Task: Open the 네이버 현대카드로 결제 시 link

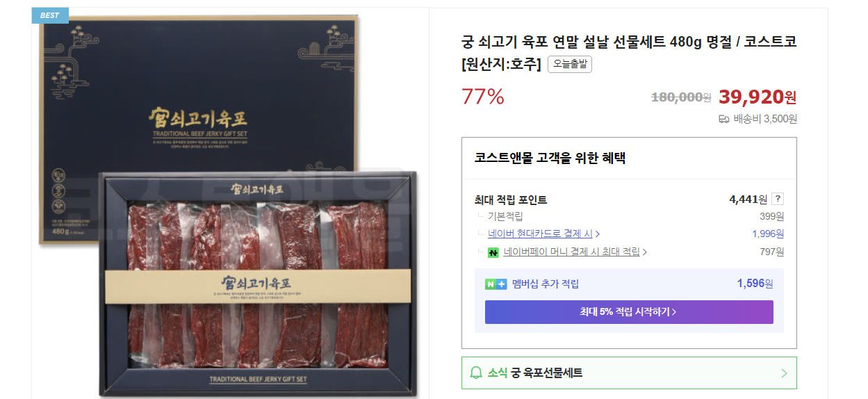Action: (540, 234)
